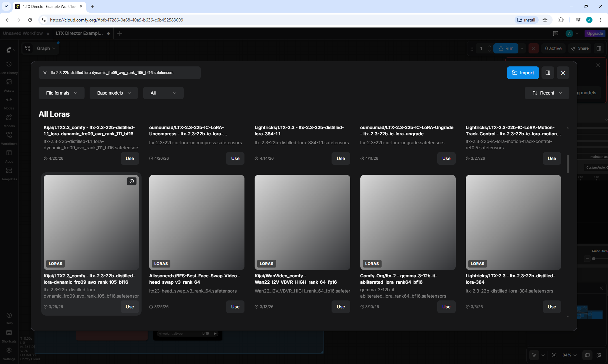The width and height of the screenshot is (608, 364).
Task: Open the head_swap_v3_rank_64 thumbnail
Action: click(x=197, y=222)
